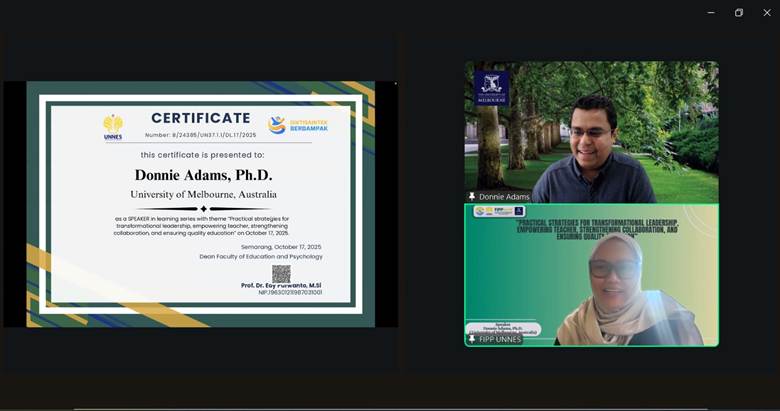Click the shared certificate screen
This screenshot has width=780, height=411.
[x=200, y=204]
